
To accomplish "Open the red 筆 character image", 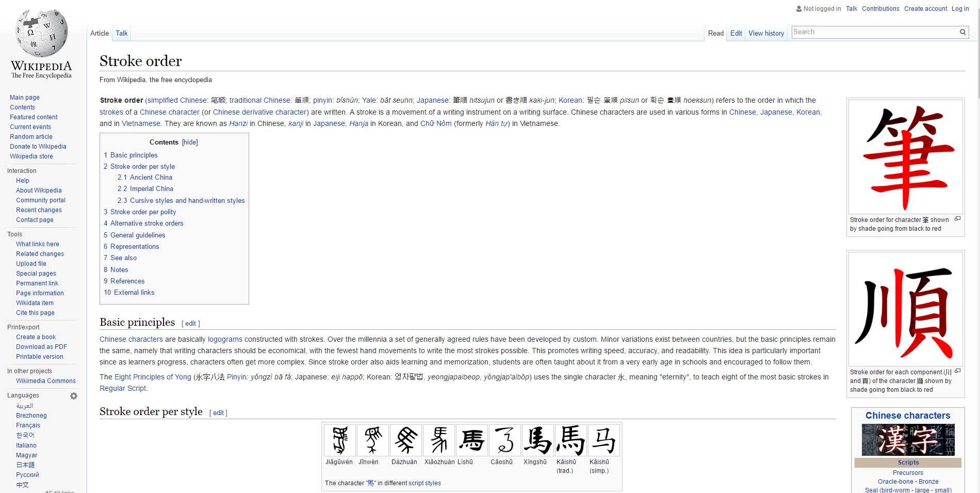I will 905,157.
